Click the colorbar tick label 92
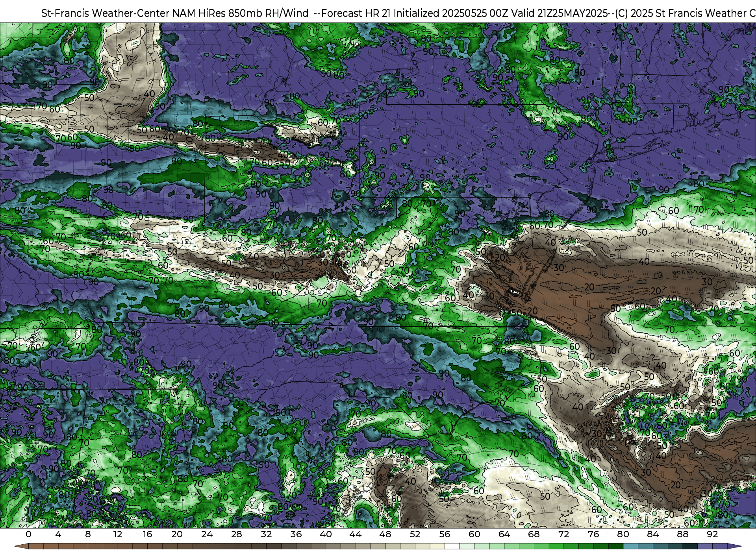756x551 pixels. (712, 534)
